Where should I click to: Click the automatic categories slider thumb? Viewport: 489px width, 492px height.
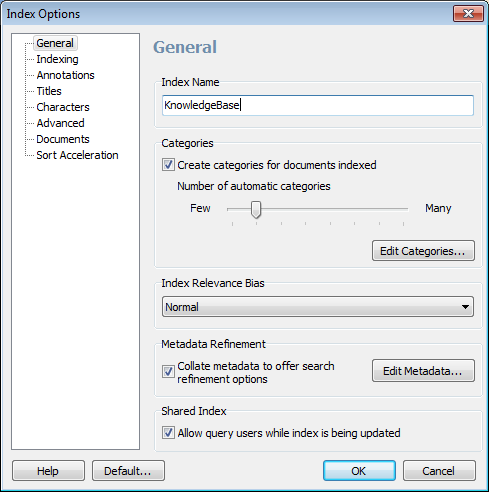pos(256,210)
